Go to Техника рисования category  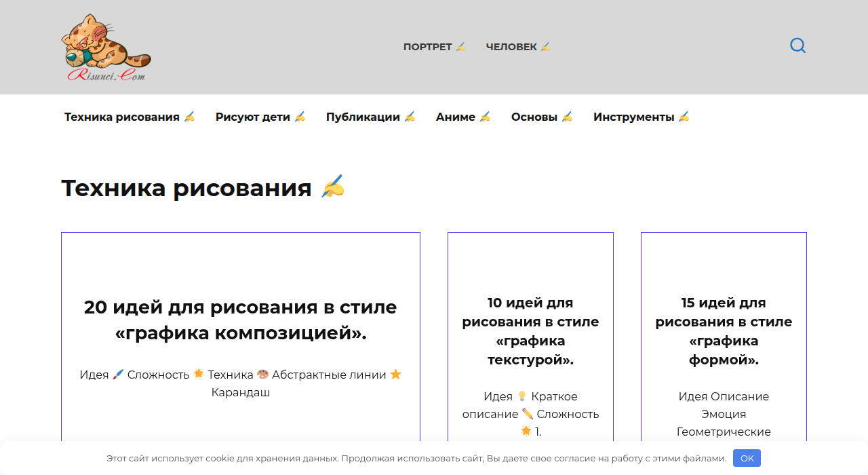point(130,117)
